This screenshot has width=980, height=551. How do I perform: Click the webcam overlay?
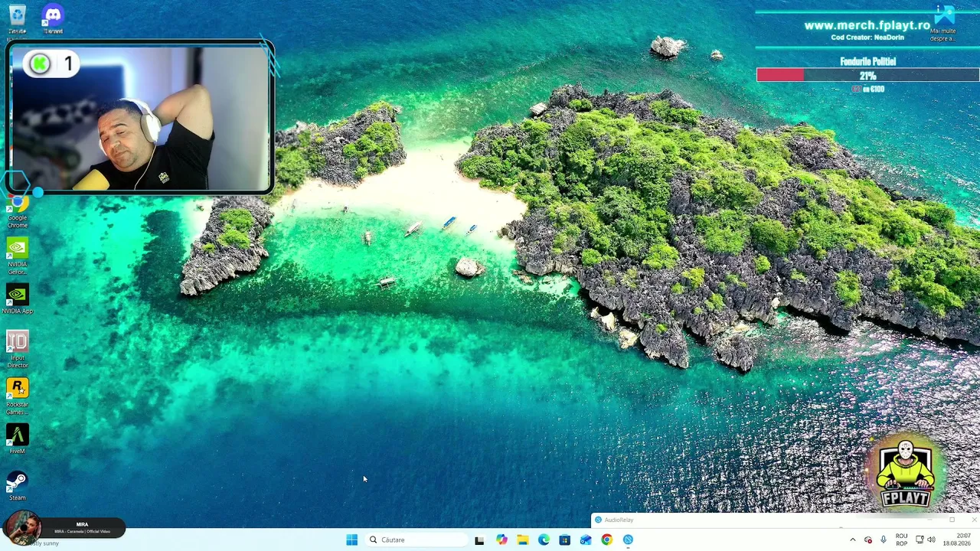tap(140, 117)
